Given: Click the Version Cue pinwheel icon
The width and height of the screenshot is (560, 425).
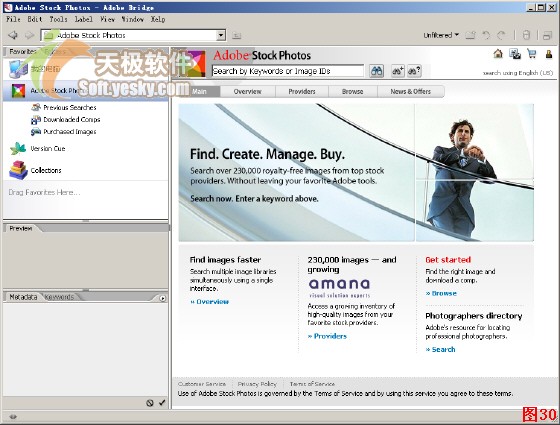Looking at the screenshot, I should point(18,148).
